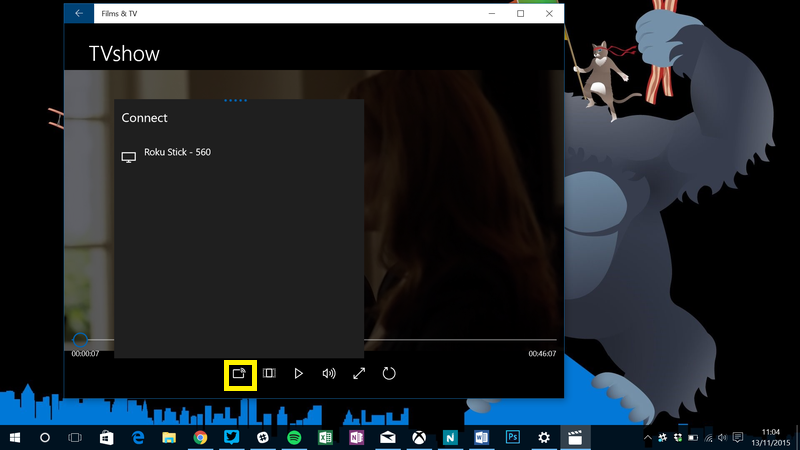
Task: Open Wi-Fi network tray icon
Action: coord(708,438)
